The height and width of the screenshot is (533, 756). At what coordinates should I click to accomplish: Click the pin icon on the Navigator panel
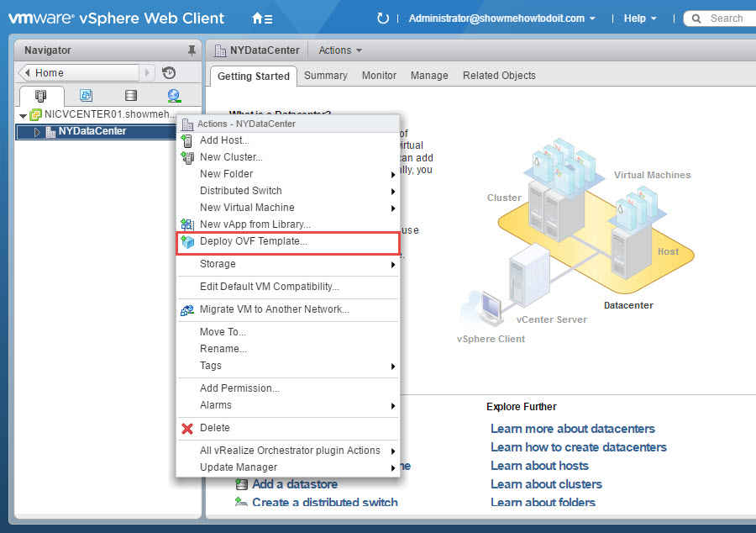[191, 50]
